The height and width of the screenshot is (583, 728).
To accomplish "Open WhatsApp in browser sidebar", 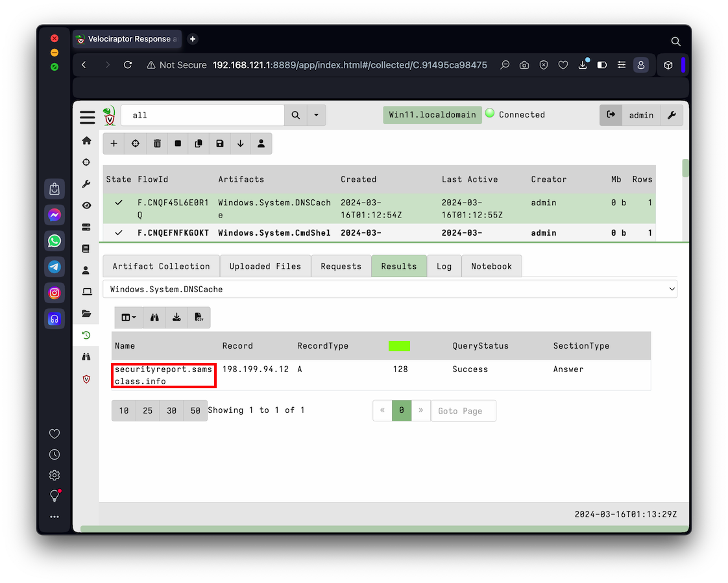I will (x=55, y=241).
